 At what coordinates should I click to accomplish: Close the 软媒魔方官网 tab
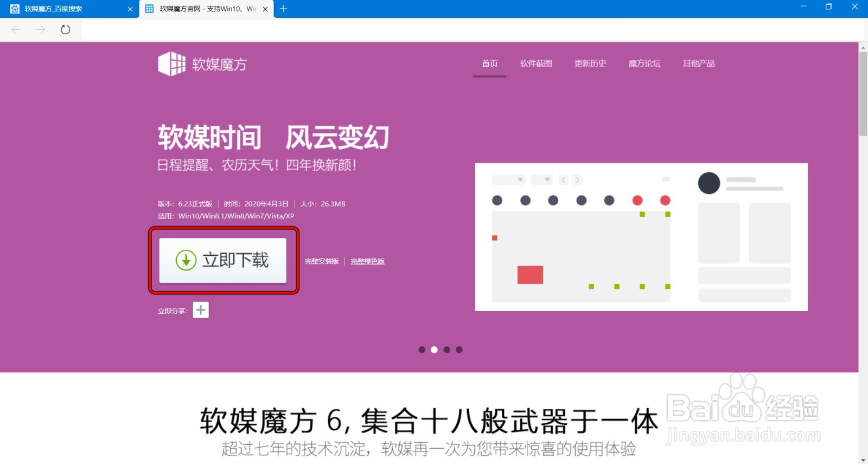(265, 9)
